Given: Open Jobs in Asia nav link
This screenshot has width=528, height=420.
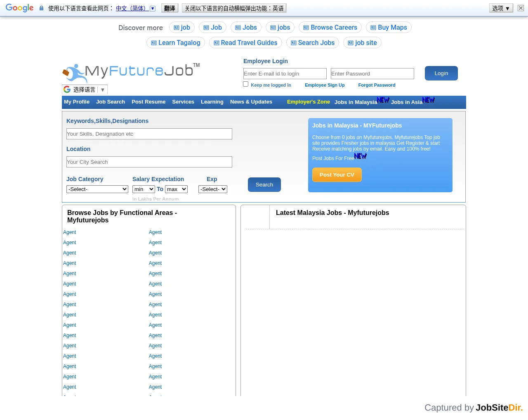Looking at the screenshot, I should point(407,102).
